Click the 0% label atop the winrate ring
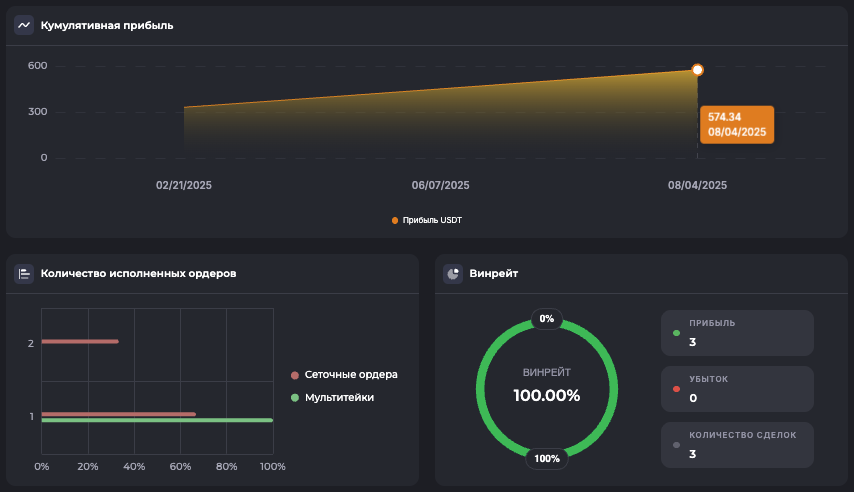Viewport: 854px width, 492px height. click(x=546, y=319)
